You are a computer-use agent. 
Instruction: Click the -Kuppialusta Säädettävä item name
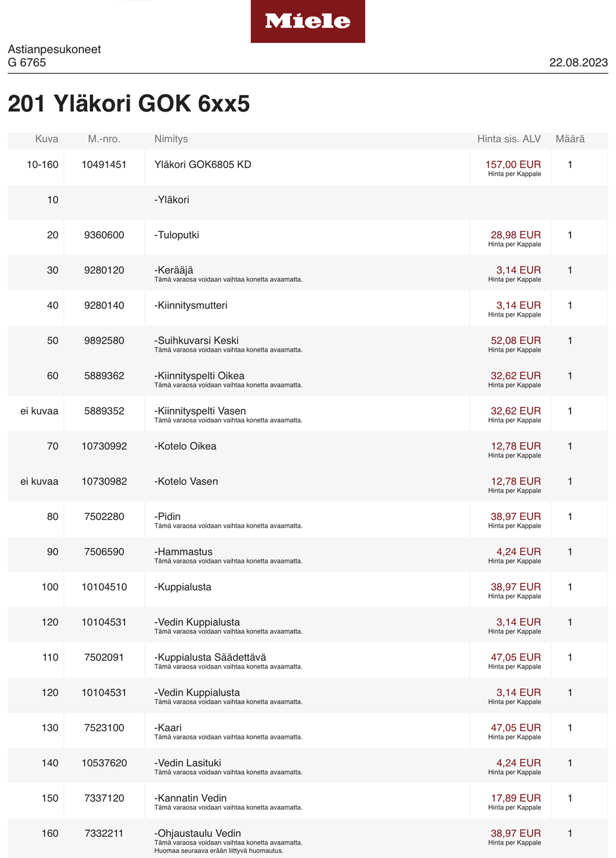point(210,657)
